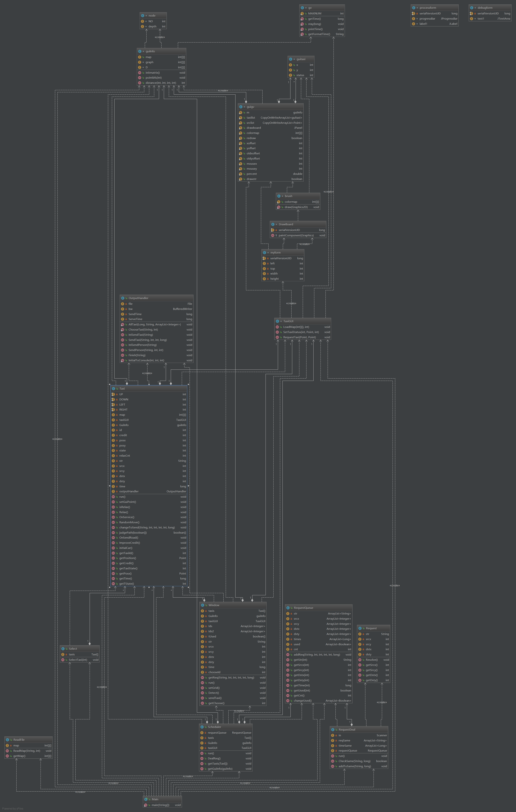Select the taxilist field in guigv

click(x=271, y=118)
